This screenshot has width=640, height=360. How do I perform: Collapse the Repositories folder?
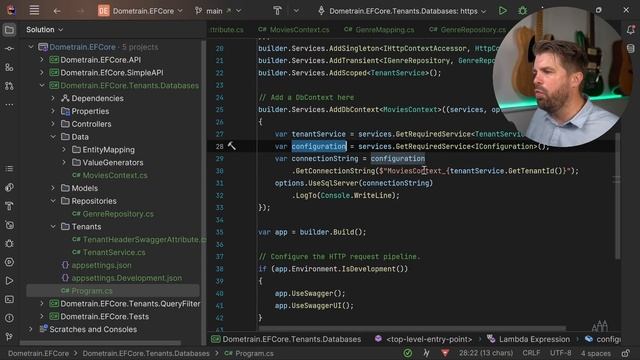coord(53,201)
